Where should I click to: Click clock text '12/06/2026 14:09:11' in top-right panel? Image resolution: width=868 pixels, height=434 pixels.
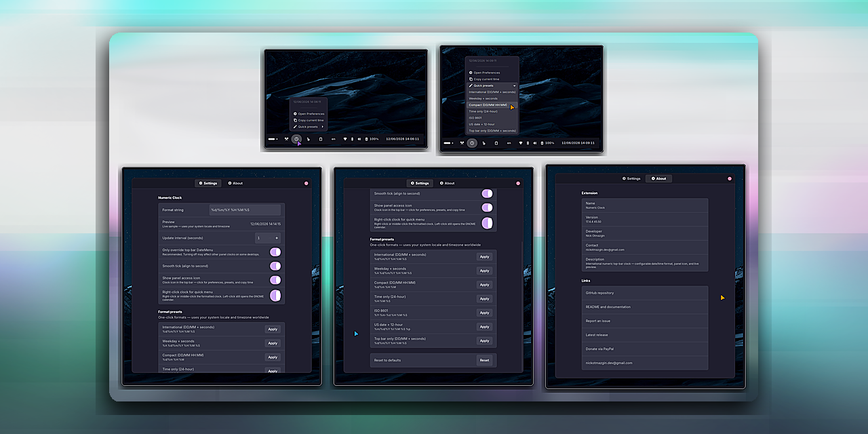(x=578, y=143)
